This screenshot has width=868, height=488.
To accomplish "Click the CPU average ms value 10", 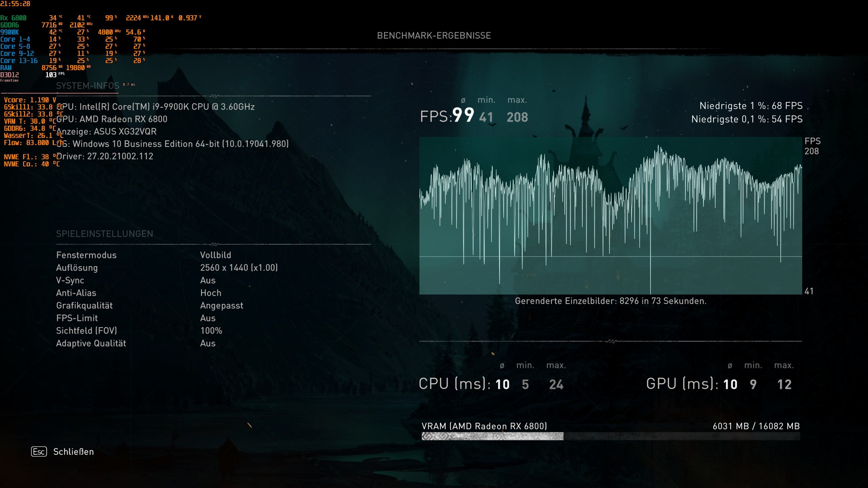I will click(502, 385).
